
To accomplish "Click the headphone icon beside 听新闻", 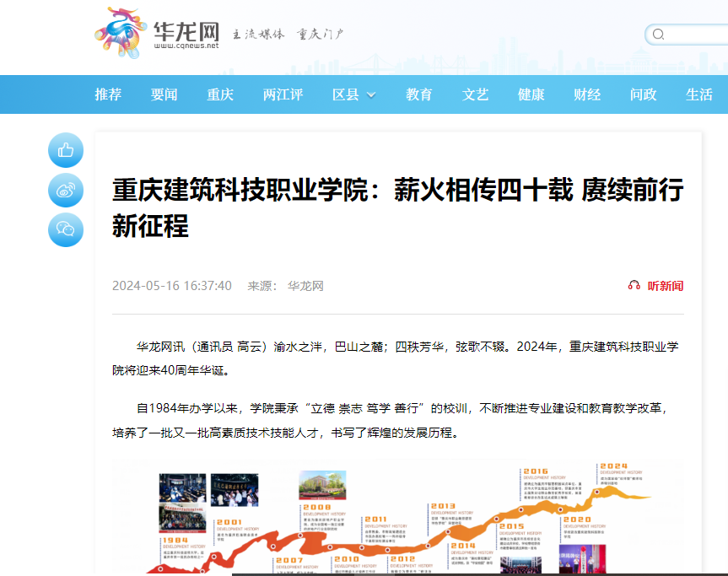I will click(634, 286).
